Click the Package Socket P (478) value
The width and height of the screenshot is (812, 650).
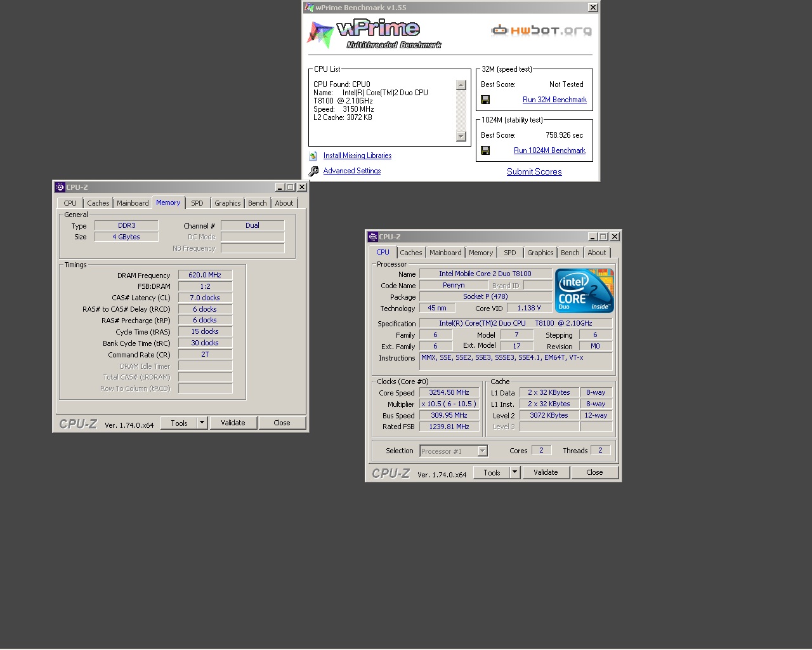(485, 296)
